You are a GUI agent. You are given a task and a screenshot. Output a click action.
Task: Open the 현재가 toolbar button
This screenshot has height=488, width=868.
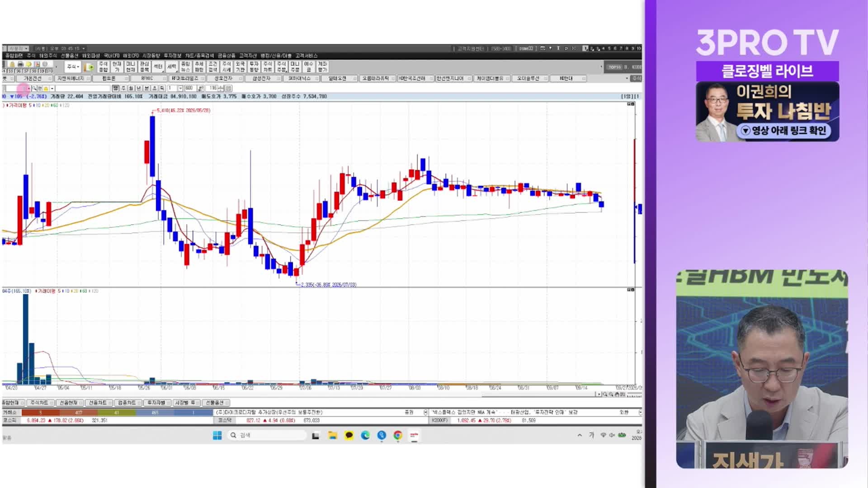click(x=117, y=67)
